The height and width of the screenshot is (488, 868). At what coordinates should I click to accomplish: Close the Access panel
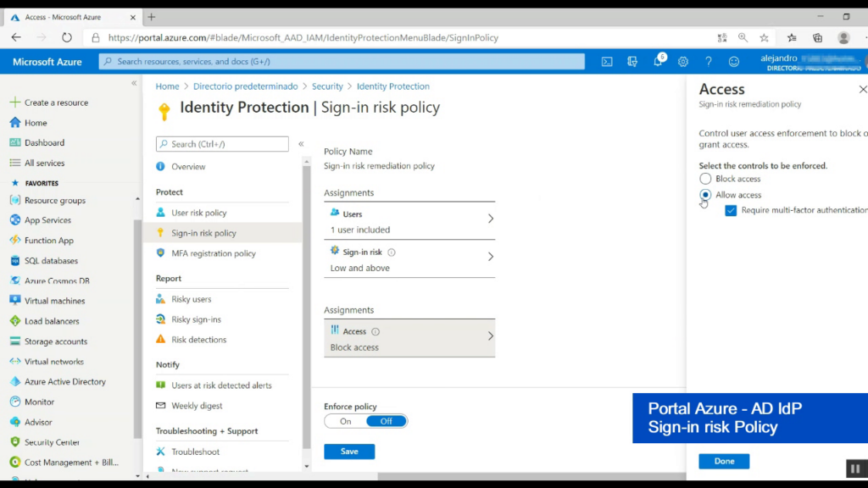pyautogui.click(x=862, y=89)
